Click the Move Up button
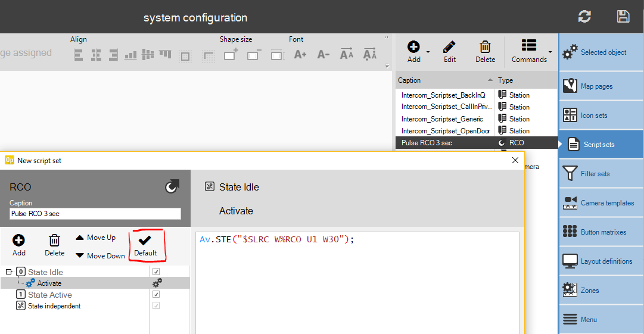644x334 pixels. 96,238
